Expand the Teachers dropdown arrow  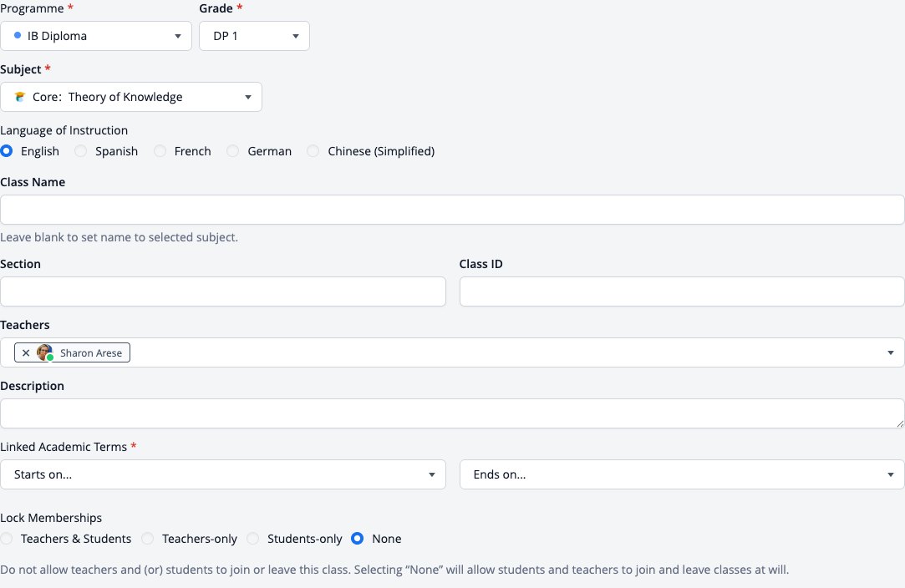891,352
